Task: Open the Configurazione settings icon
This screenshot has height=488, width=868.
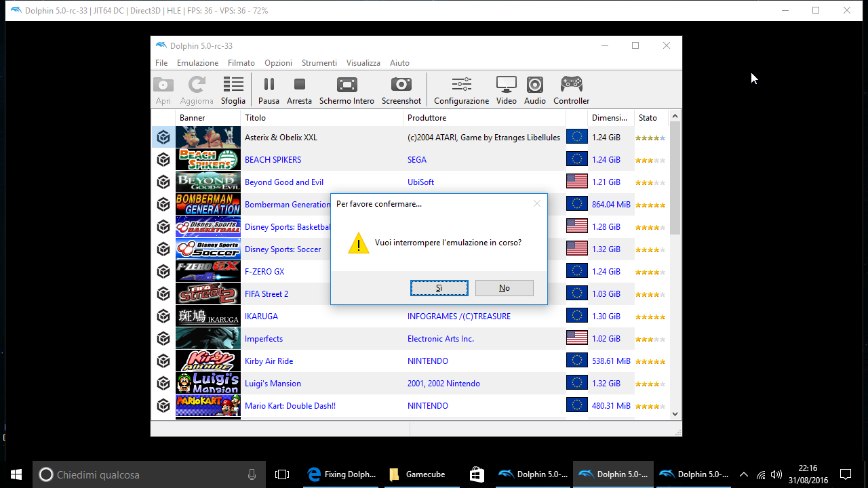Action: (462, 85)
